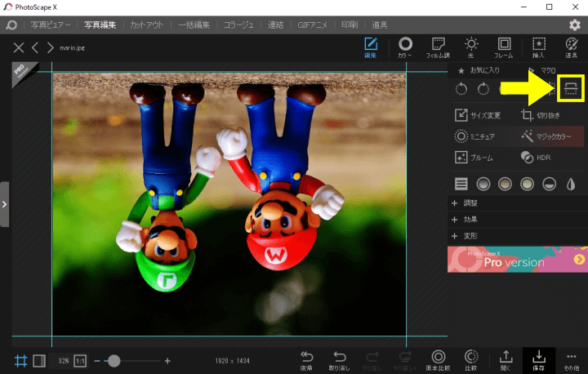This screenshot has height=374, width=588.
Task: Toggle split compare view icon
Action: [x=39, y=361]
